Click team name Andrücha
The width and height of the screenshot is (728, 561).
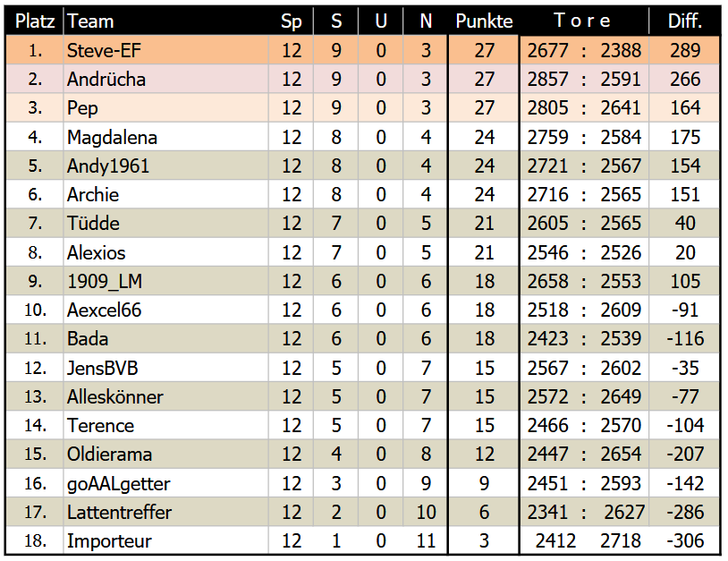pos(106,80)
